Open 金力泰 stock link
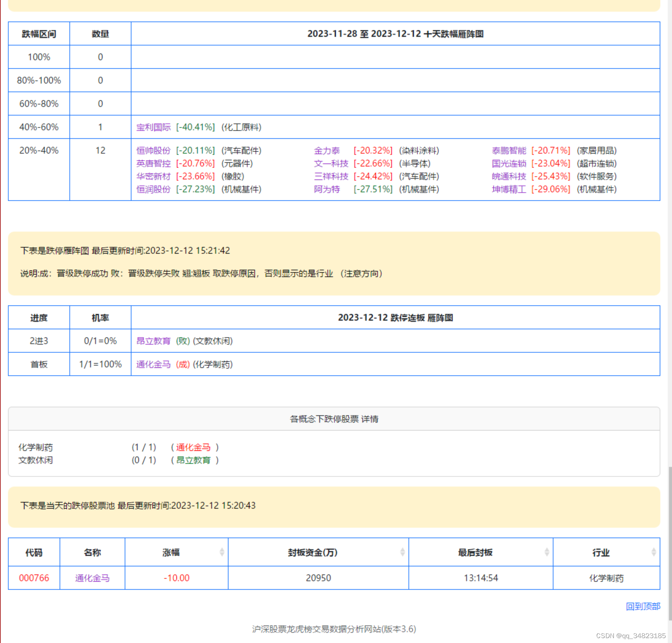 pyautogui.click(x=327, y=151)
